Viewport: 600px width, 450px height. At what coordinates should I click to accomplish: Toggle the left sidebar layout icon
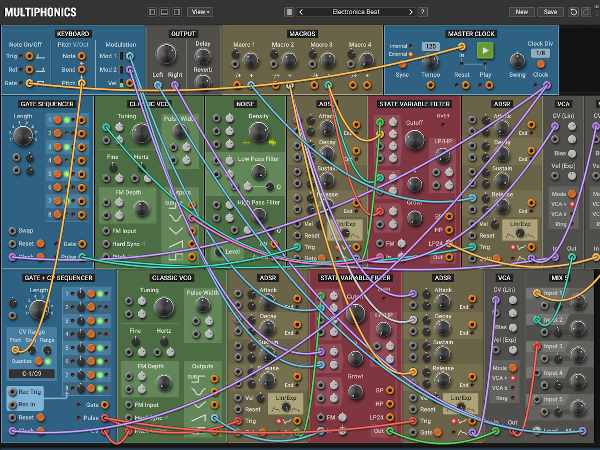pyautogui.click(x=152, y=12)
